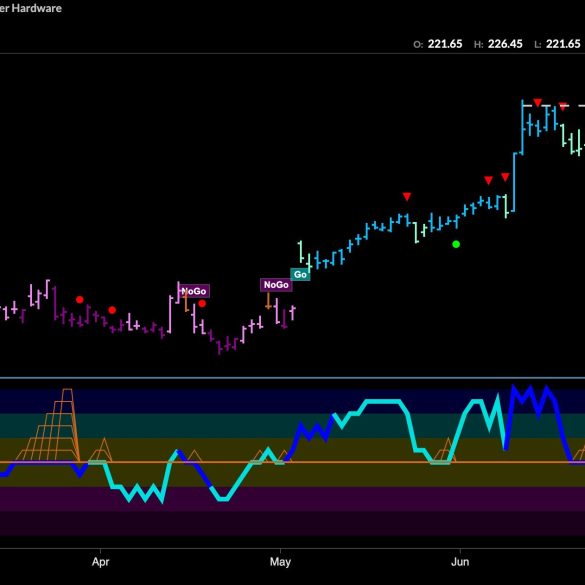Click the O: 221.65 open value
This screenshot has width=585, height=585.
(x=438, y=44)
